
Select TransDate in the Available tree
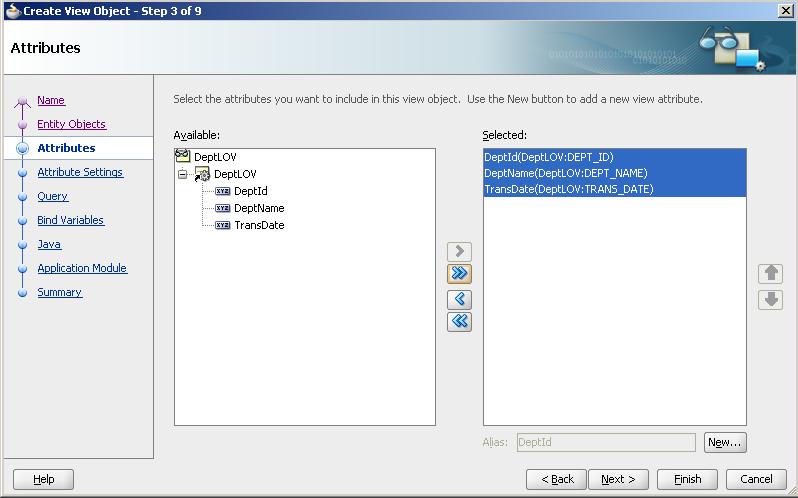[x=259, y=225]
